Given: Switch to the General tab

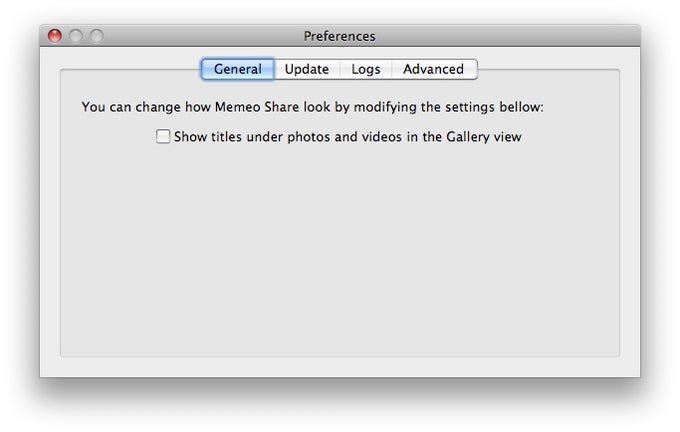Looking at the screenshot, I should click(237, 69).
